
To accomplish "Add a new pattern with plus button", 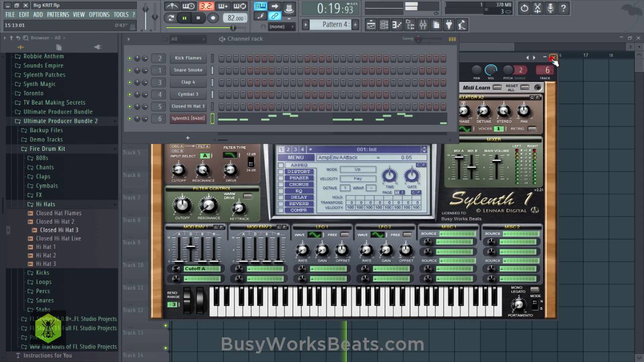I will [x=355, y=25].
